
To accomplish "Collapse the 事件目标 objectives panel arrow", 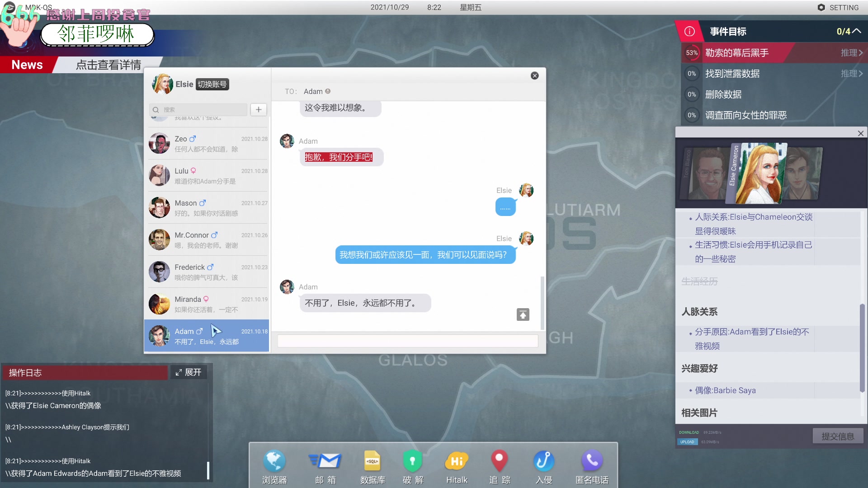I will pyautogui.click(x=857, y=31).
